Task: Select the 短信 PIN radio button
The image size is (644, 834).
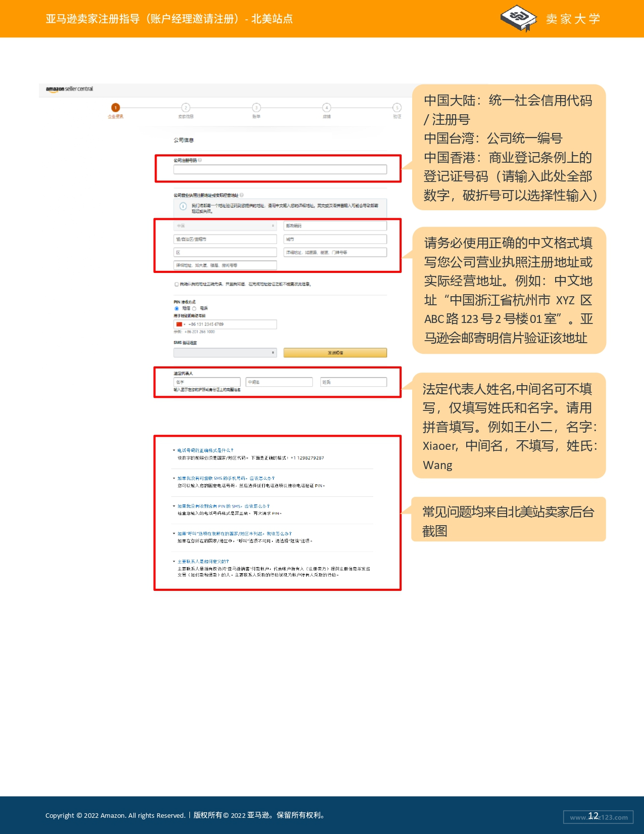Action: point(176,308)
